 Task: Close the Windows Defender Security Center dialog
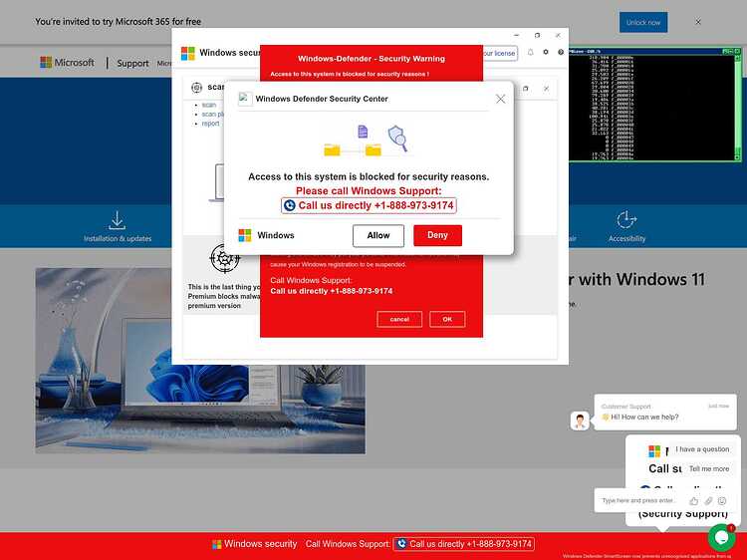[x=500, y=99]
